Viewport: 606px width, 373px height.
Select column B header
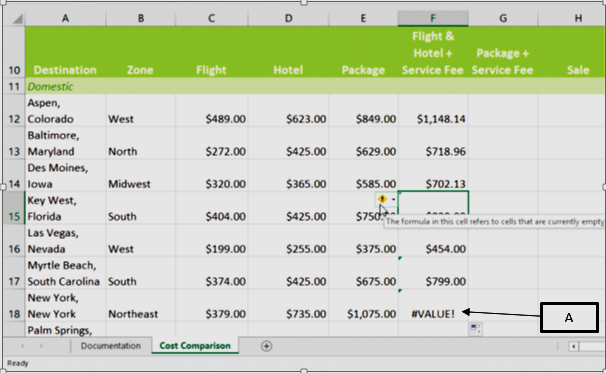point(141,19)
